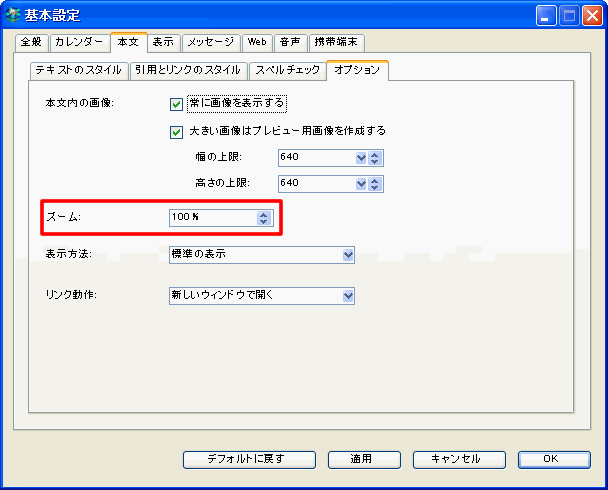Enable 常に画像を表示する checkbox
This screenshot has height=490, width=608.
pos(177,103)
